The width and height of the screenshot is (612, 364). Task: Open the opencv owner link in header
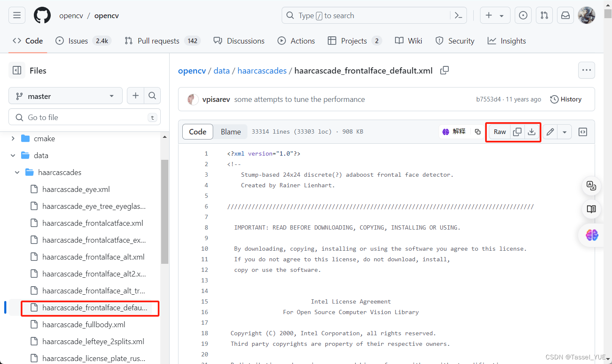click(71, 16)
